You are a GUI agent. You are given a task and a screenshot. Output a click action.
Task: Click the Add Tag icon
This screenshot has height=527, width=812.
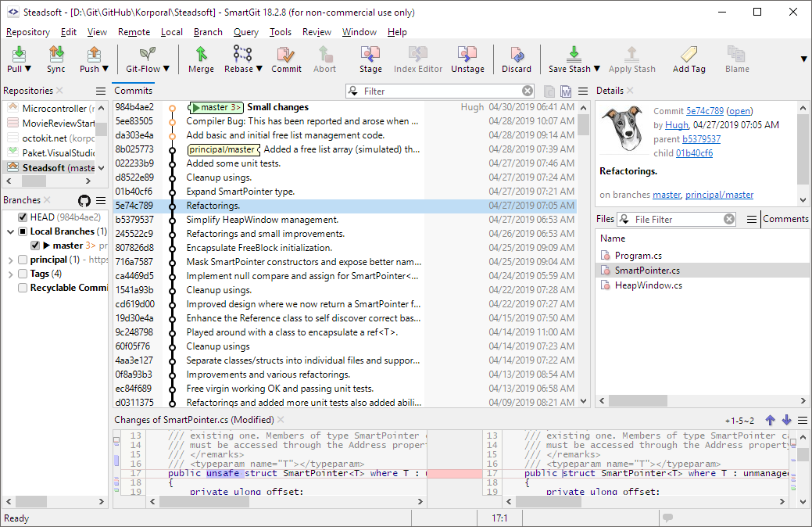[x=689, y=59]
